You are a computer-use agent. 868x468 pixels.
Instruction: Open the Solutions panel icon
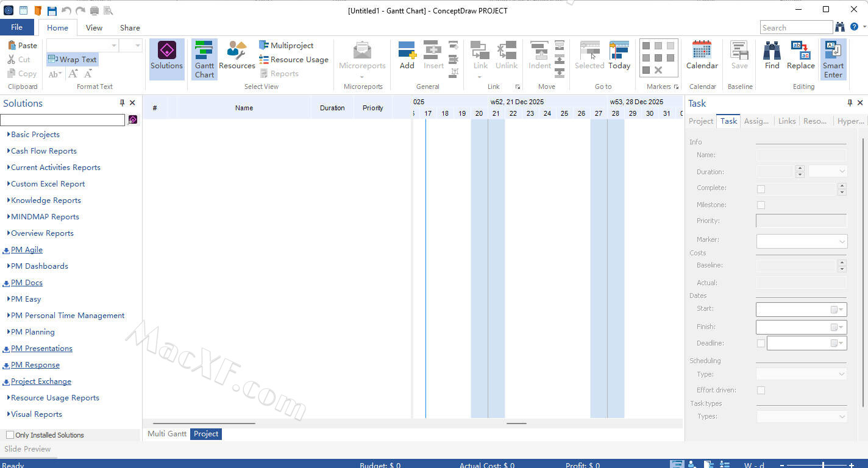(x=166, y=51)
